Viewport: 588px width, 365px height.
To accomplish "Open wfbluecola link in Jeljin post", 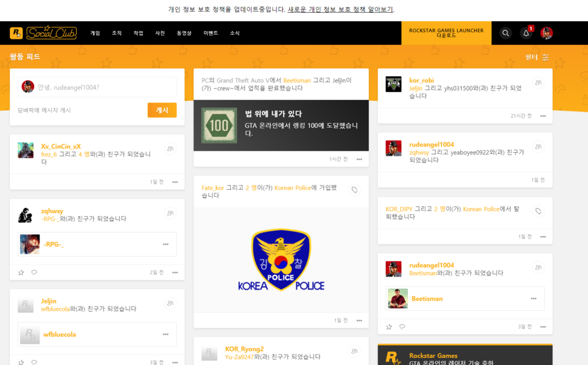I will click(x=55, y=309).
